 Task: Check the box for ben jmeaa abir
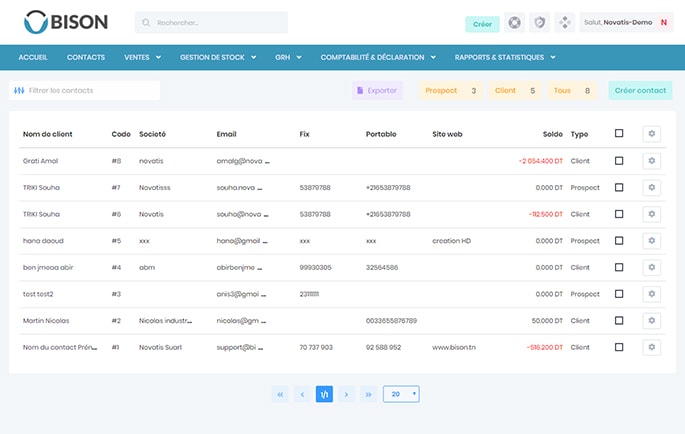(619, 267)
